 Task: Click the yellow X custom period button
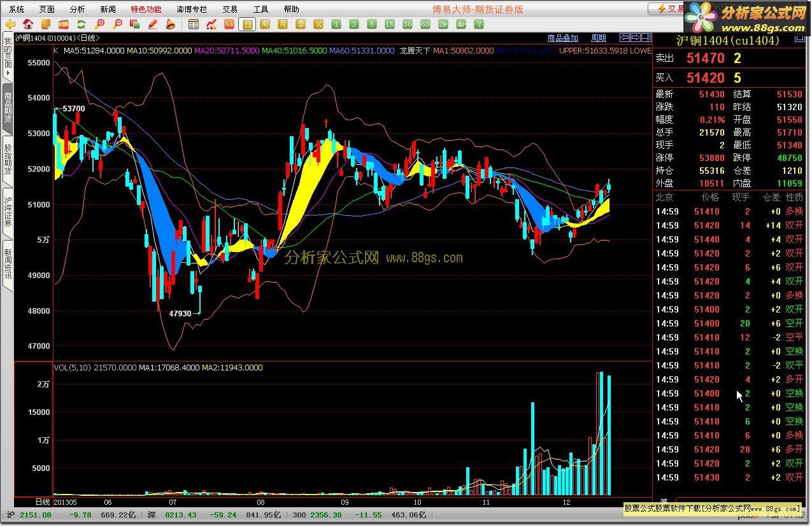pyautogui.click(x=318, y=24)
